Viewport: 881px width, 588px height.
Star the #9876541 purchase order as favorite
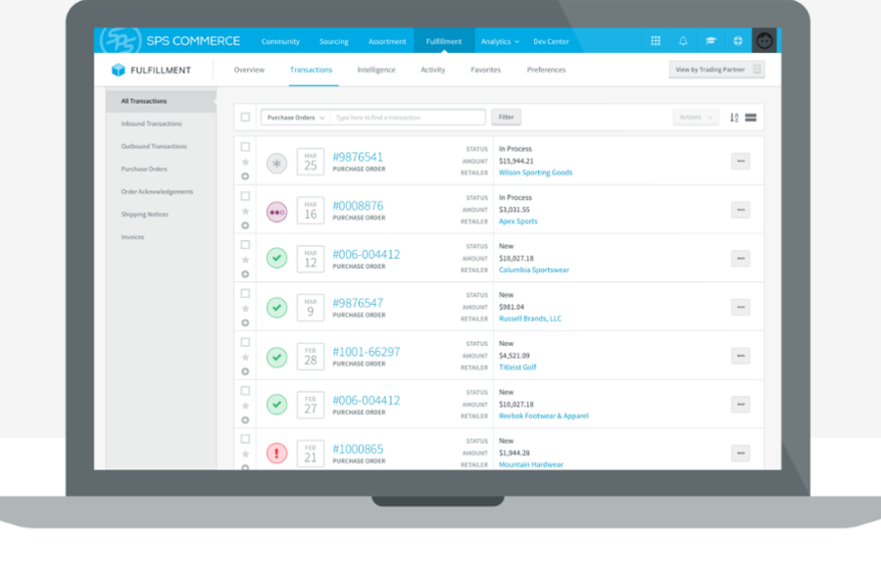point(245,163)
